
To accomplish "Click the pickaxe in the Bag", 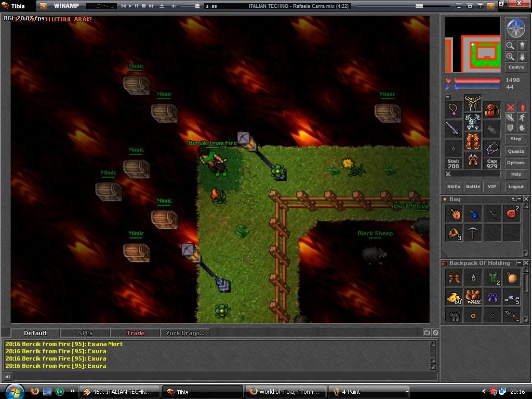I will point(473,233).
